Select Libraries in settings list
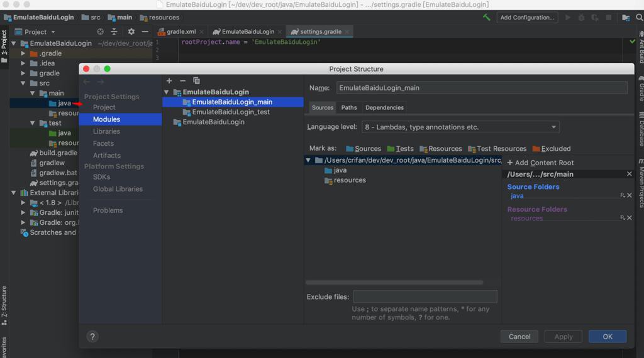Image resolution: width=644 pixels, height=358 pixels. click(x=106, y=131)
